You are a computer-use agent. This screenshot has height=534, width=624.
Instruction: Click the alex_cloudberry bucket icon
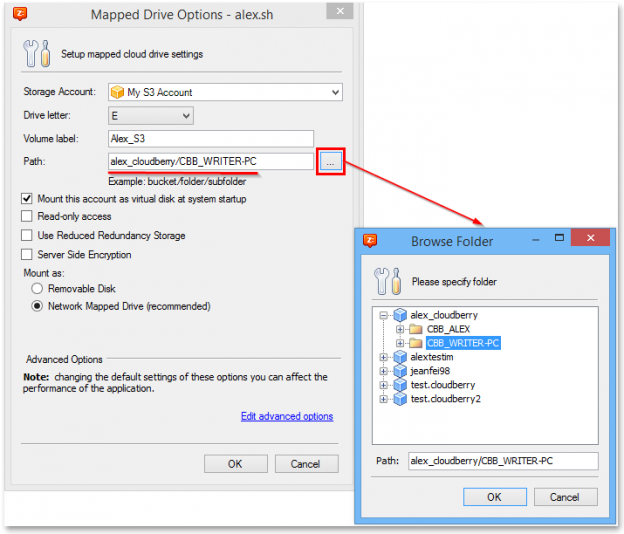point(400,315)
